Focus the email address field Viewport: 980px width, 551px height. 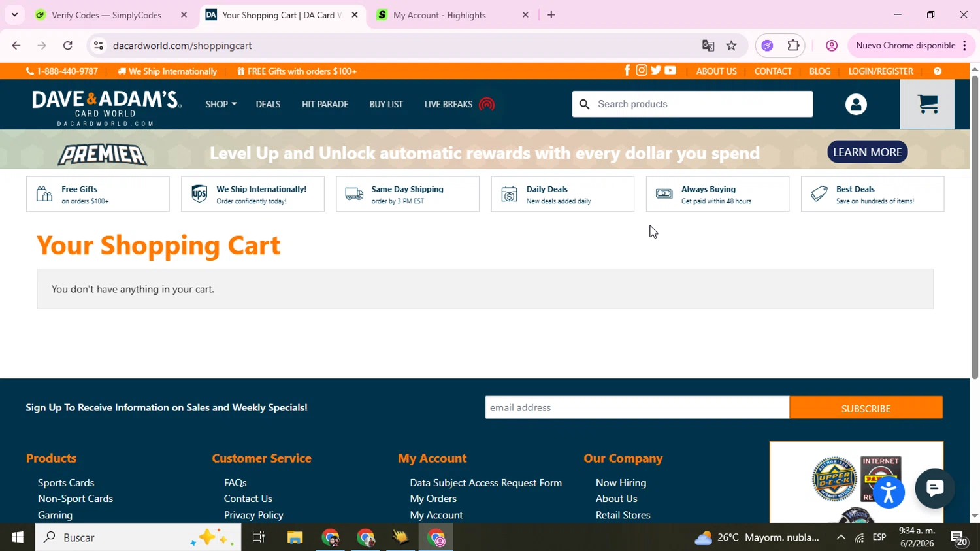coord(637,407)
